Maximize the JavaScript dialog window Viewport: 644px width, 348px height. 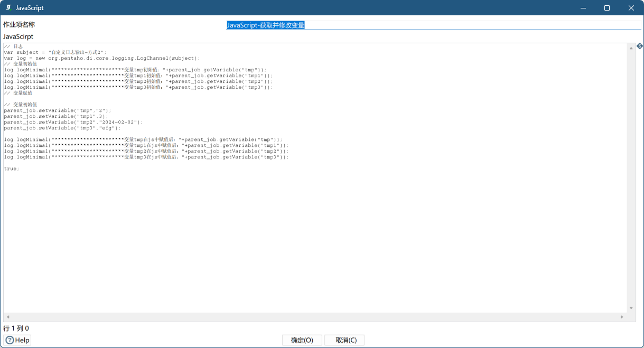(607, 8)
